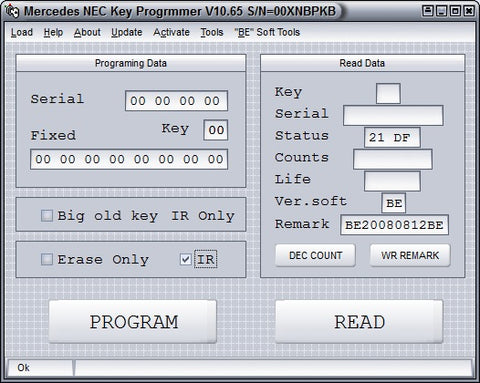This screenshot has height=383, width=480.
Task: Click the Ver.soft field showing BE
Action: click(394, 203)
